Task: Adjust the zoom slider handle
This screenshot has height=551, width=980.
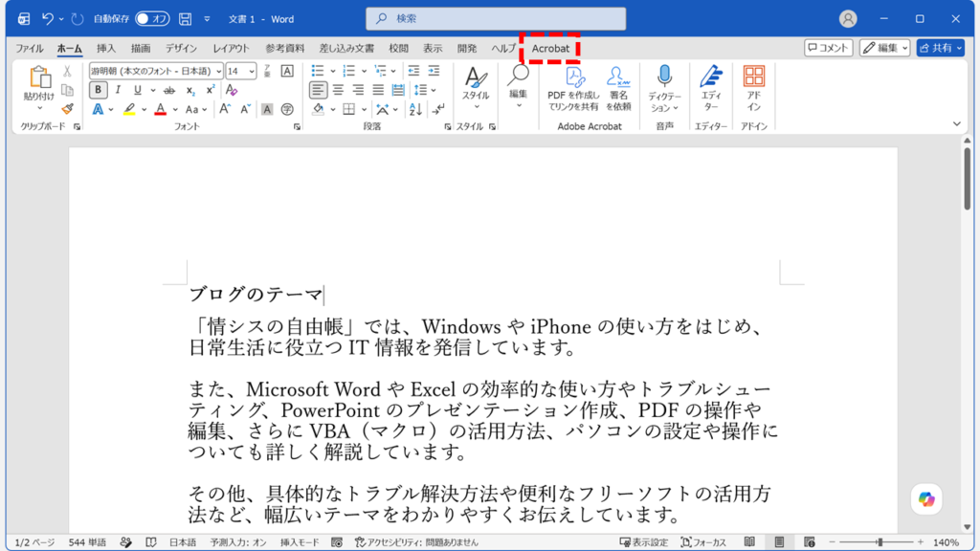Action: [880, 542]
